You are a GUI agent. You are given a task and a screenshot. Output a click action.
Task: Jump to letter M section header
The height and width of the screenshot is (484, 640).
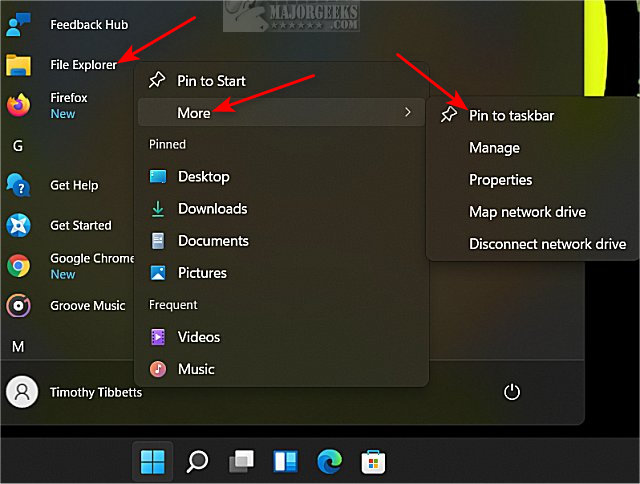(x=18, y=347)
